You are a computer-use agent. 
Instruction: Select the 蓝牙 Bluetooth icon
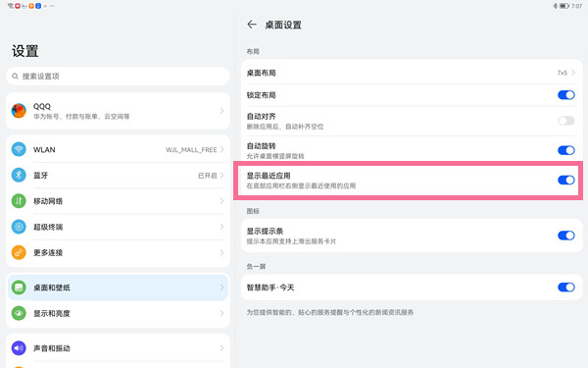coord(19,175)
